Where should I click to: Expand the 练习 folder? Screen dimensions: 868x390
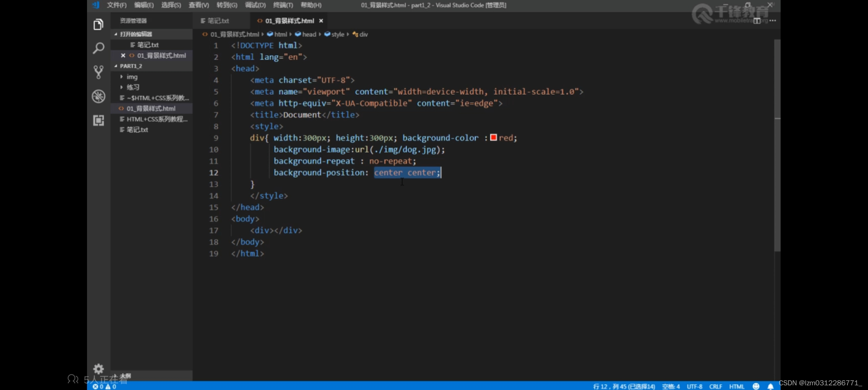152,87
